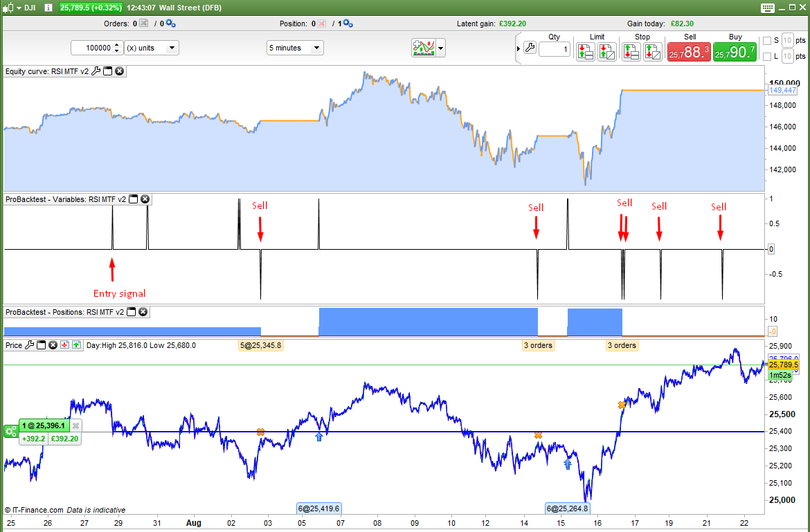Open the indicators and trading systems icon
Image resolution: width=810 pixels, height=532 pixels.
[x=423, y=48]
